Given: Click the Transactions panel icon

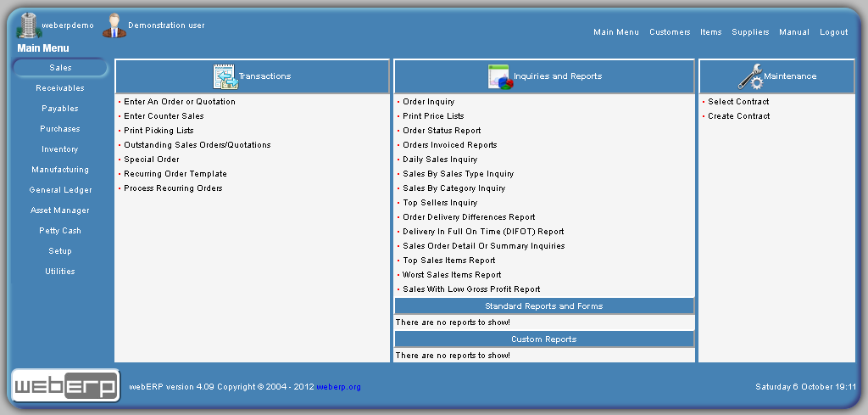Looking at the screenshot, I should tap(225, 76).
